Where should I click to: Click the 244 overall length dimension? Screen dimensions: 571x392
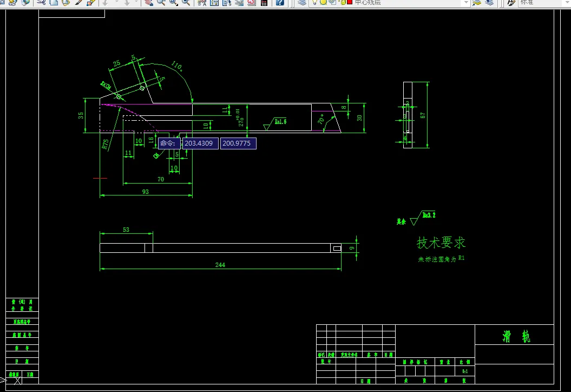tap(220, 265)
